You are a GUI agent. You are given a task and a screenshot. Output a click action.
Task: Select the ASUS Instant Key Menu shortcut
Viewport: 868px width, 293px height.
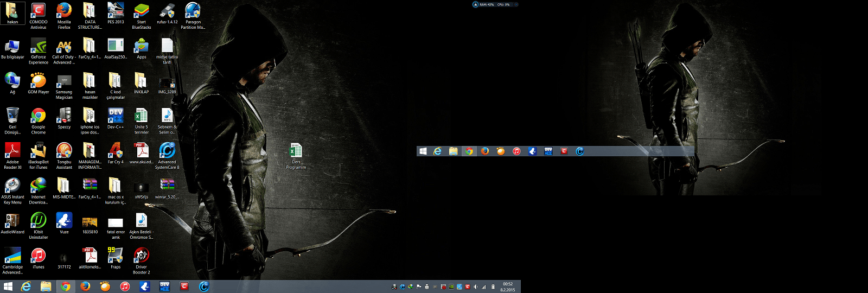(12, 191)
